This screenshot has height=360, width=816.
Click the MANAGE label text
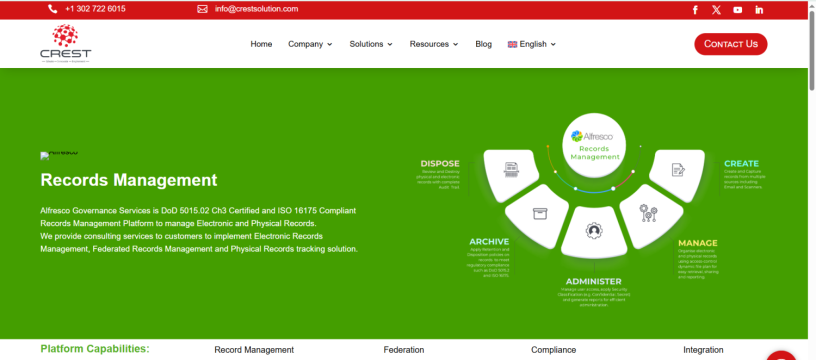tap(698, 243)
